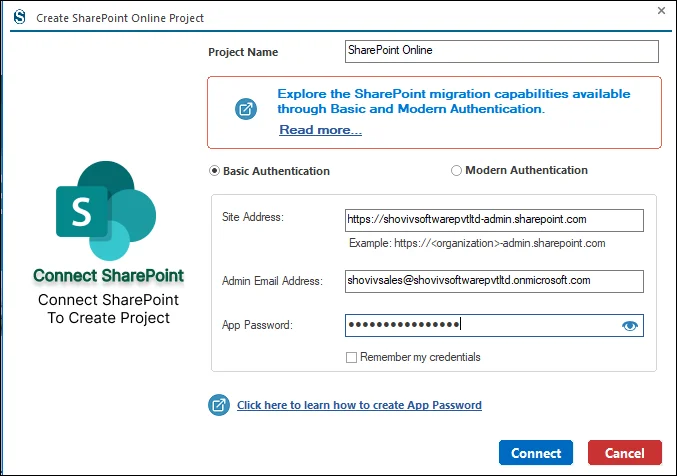Click the 'Connect SharePoint' green heading
Image resolution: width=677 pixels, height=476 pixels.
pyautogui.click(x=108, y=276)
